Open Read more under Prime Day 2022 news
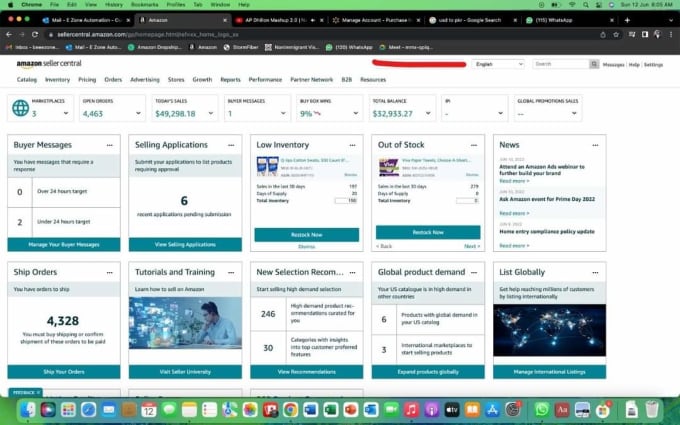Screen dimensions: 680x425 pyautogui.click(x=514, y=213)
